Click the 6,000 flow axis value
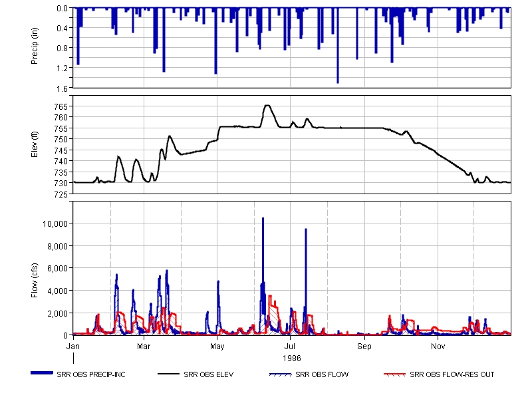Screen dimensions: 532x417 pyautogui.click(x=57, y=269)
